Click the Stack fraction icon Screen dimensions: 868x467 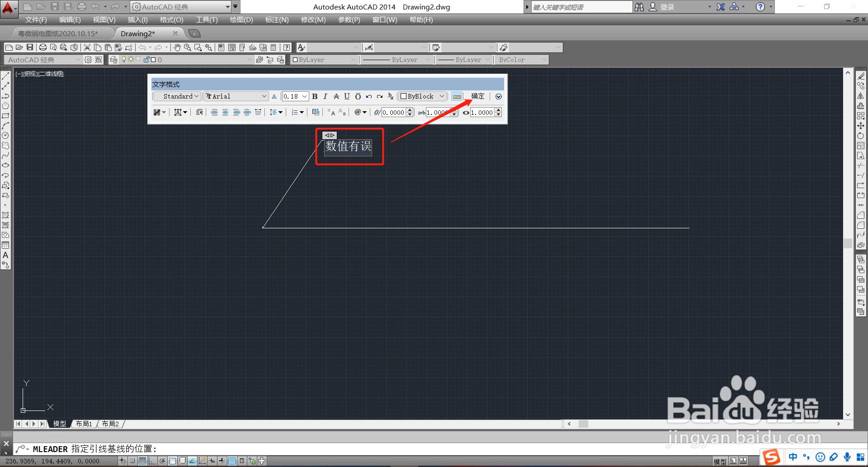point(391,96)
